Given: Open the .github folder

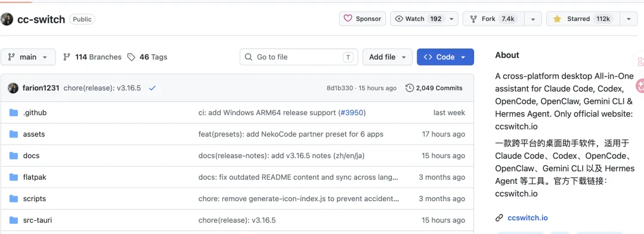Looking at the screenshot, I should click(x=35, y=113).
